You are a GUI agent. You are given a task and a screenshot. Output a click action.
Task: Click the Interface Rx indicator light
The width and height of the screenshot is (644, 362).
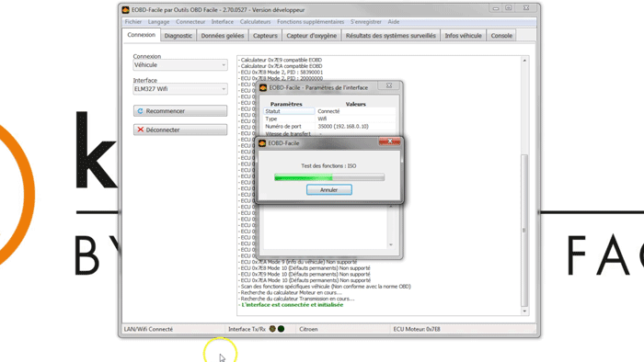pos(281,329)
